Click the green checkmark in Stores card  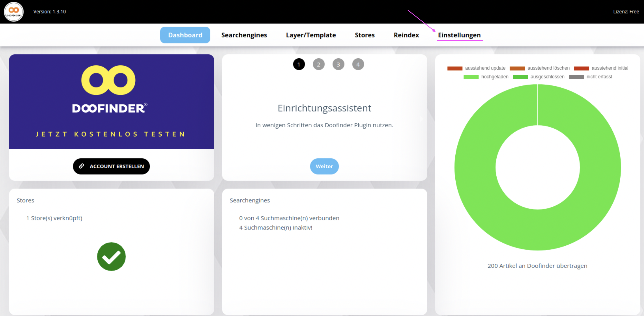(x=111, y=256)
